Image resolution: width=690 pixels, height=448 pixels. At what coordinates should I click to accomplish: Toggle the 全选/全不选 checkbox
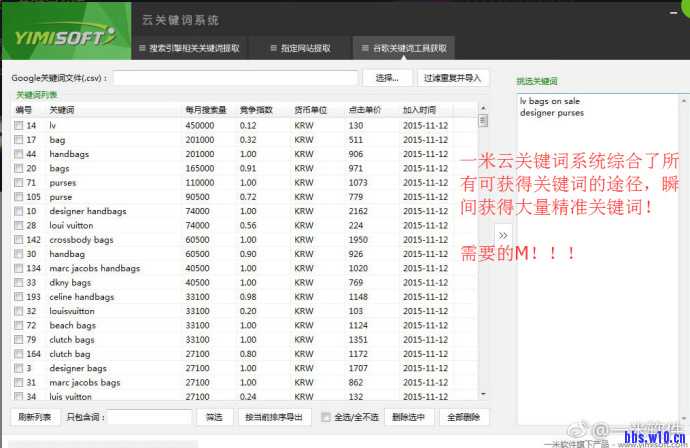click(x=325, y=416)
